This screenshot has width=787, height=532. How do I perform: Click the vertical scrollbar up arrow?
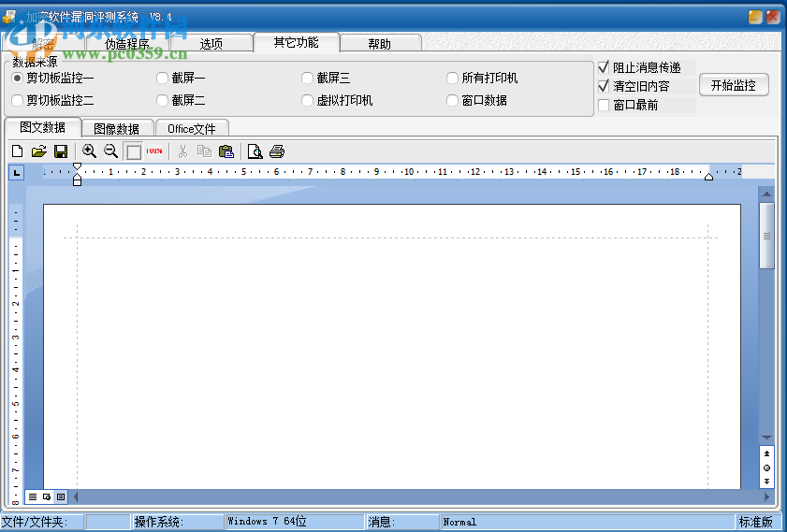[x=766, y=194]
